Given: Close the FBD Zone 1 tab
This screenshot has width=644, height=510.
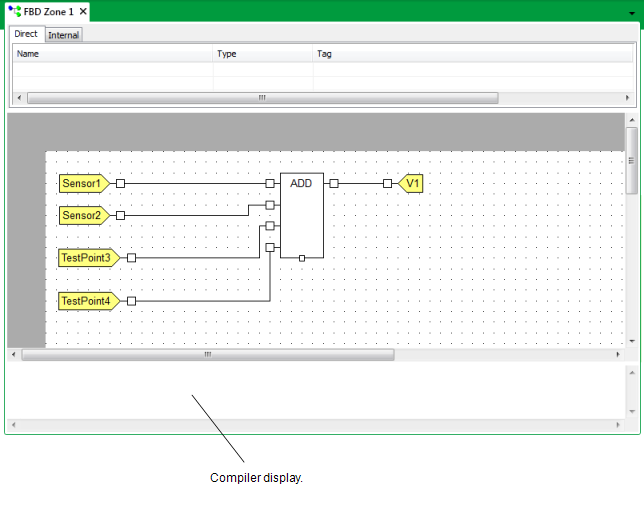Looking at the screenshot, I should pyautogui.click(x=83, y=11).
